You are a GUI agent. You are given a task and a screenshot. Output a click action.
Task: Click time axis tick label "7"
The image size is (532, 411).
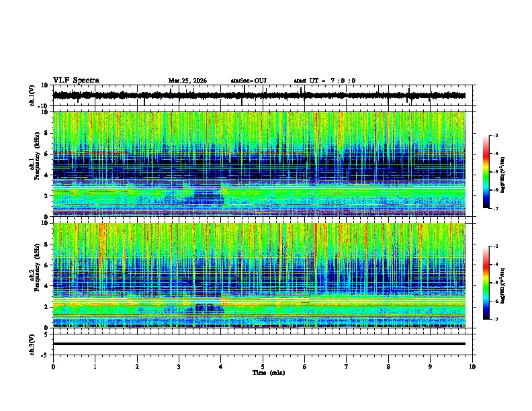[x=347, y=367]
